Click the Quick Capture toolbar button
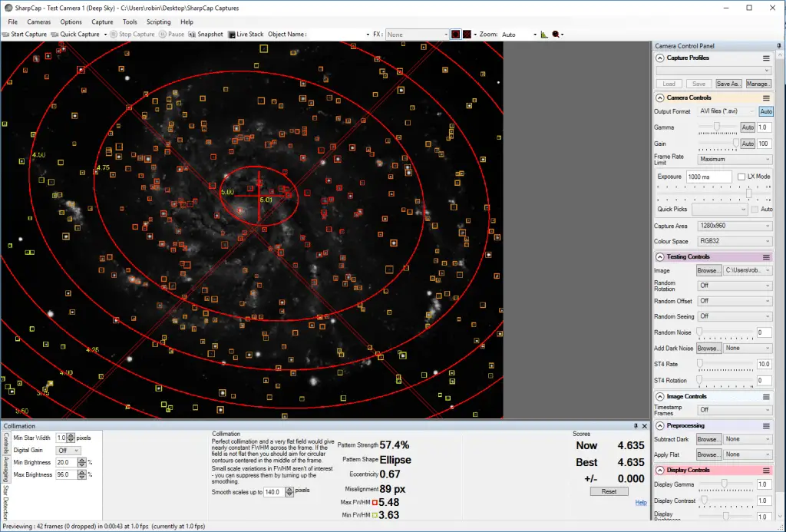The height and width of the screenshot is (532, 786). pyautogui.click(x=75, y=34)
